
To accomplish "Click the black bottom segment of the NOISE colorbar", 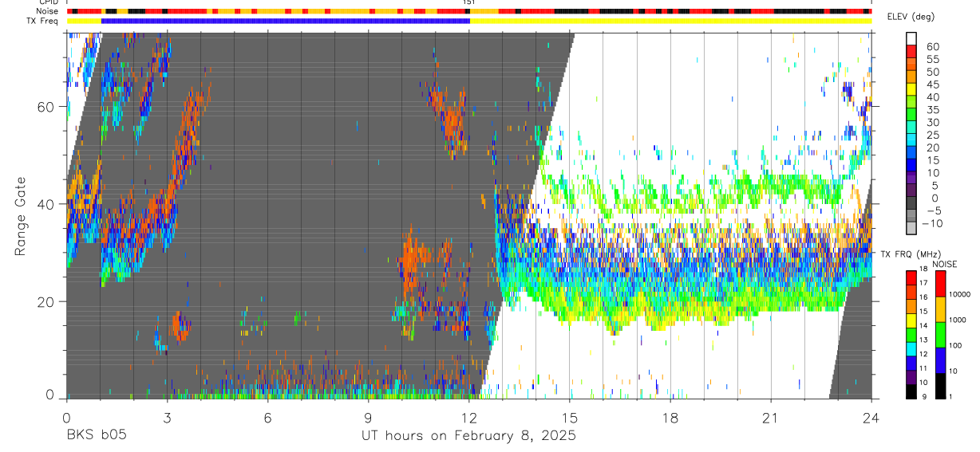I will 940,386.
